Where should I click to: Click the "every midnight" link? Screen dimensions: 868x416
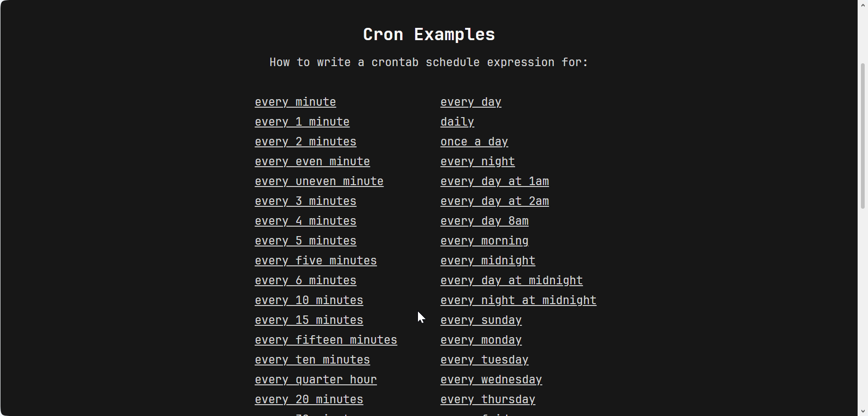[487, 261]
